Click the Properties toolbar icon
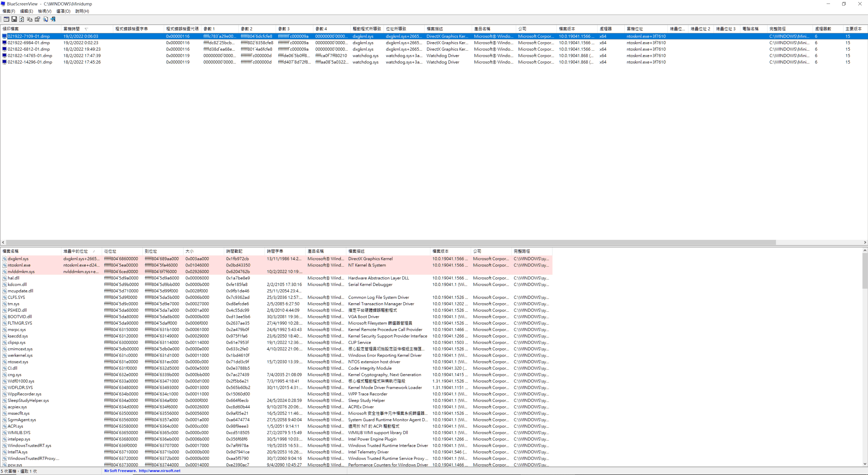Screen dimensions: 868x475 coord(37,19)
